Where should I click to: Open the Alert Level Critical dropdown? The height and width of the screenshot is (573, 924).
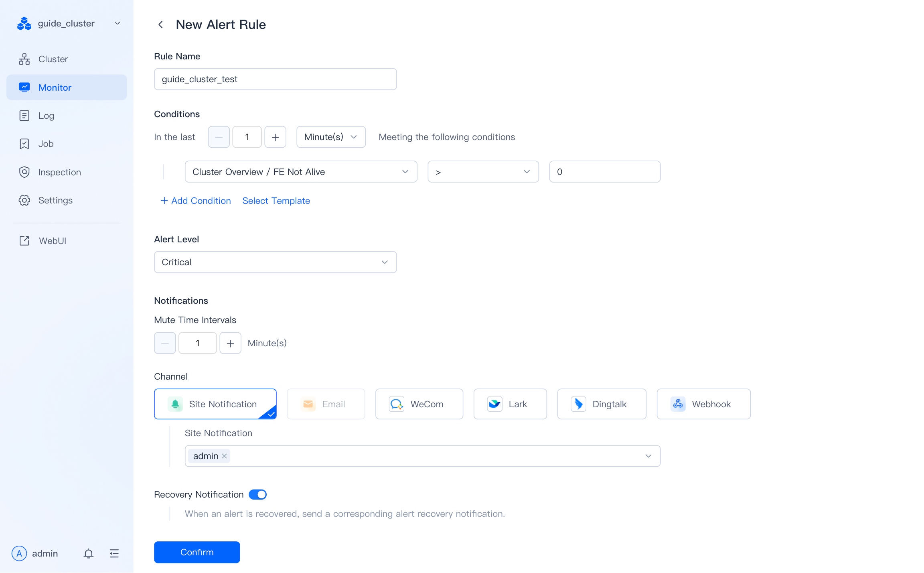(x=275, y=262)
